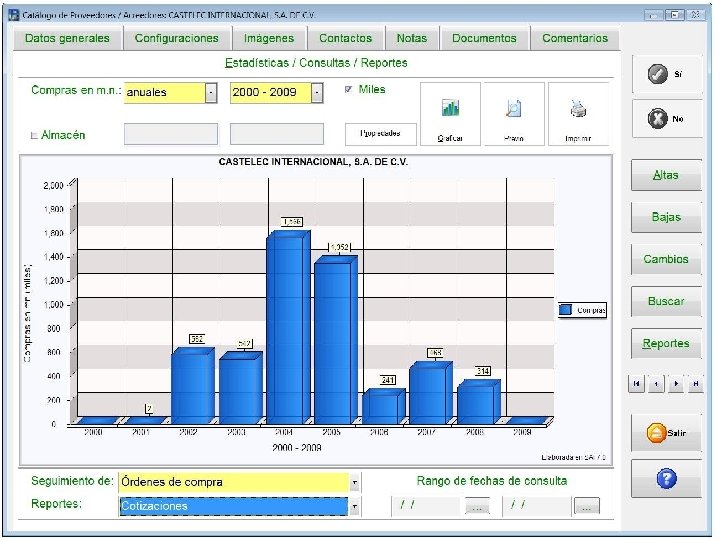Expand the Órdenes de compra dropdown

click(x=354, y=483)
